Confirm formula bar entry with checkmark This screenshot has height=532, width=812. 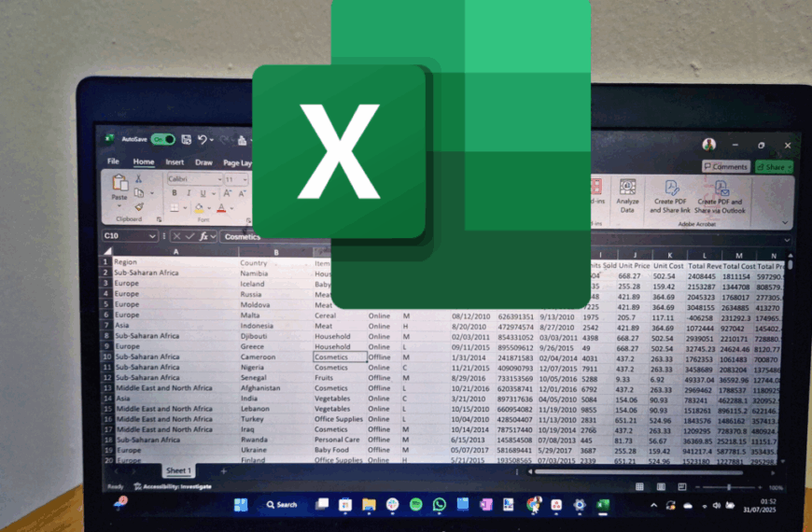point(189,236)
